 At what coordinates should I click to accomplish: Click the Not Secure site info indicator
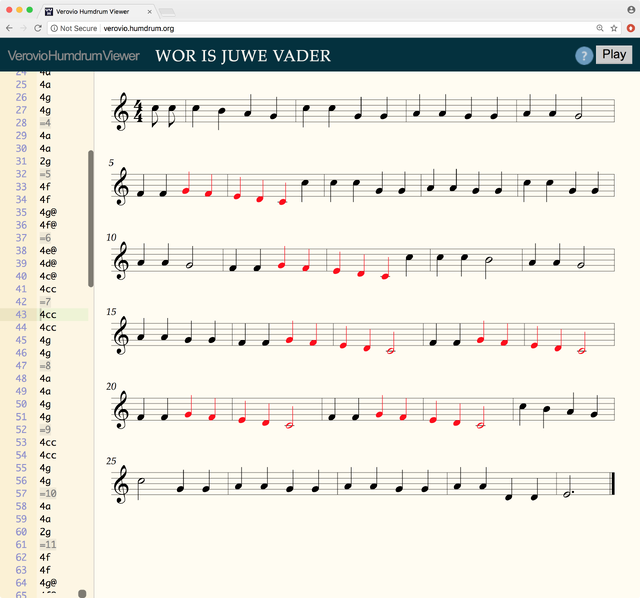74,29
